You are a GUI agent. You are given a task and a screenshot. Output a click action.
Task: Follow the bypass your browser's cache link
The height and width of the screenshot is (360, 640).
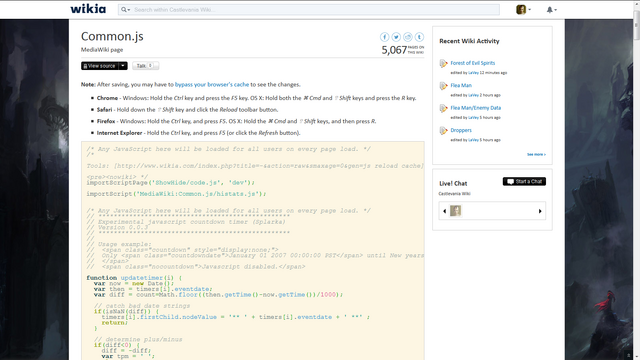click(212, 84)
